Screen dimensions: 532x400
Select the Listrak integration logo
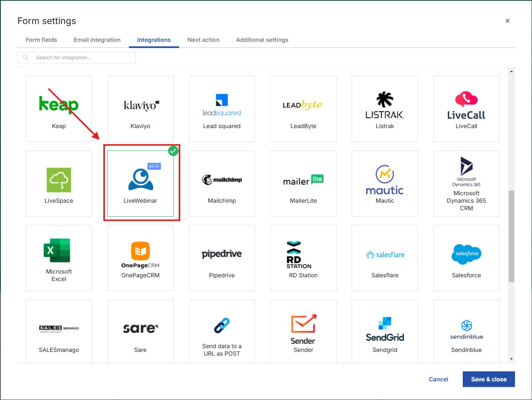[385, 105]
